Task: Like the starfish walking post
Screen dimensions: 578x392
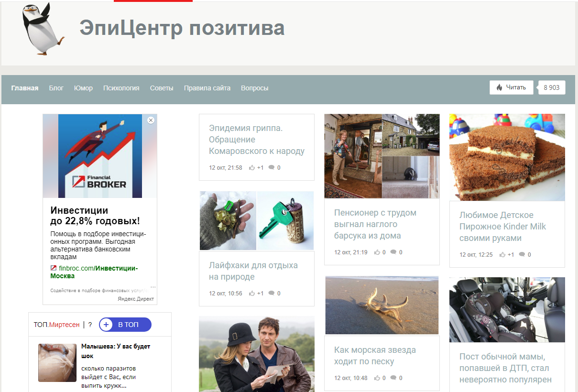Action: pos(377,378)
